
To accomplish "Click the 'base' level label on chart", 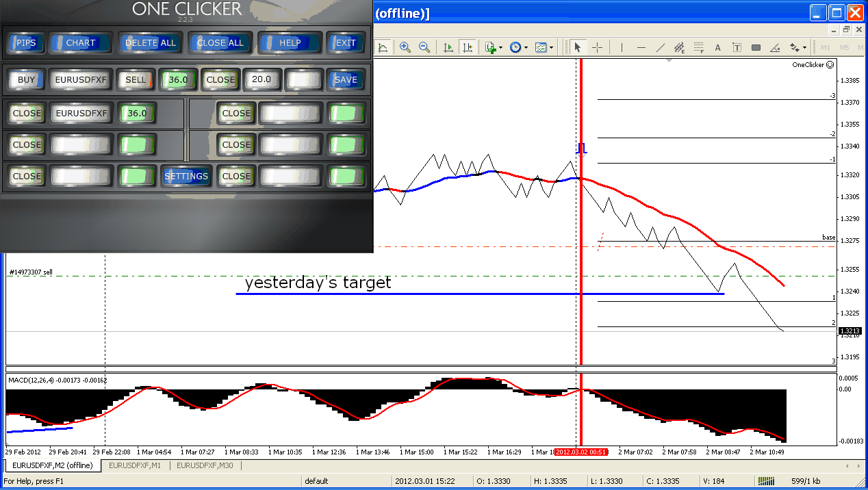I will click(829, 237).
